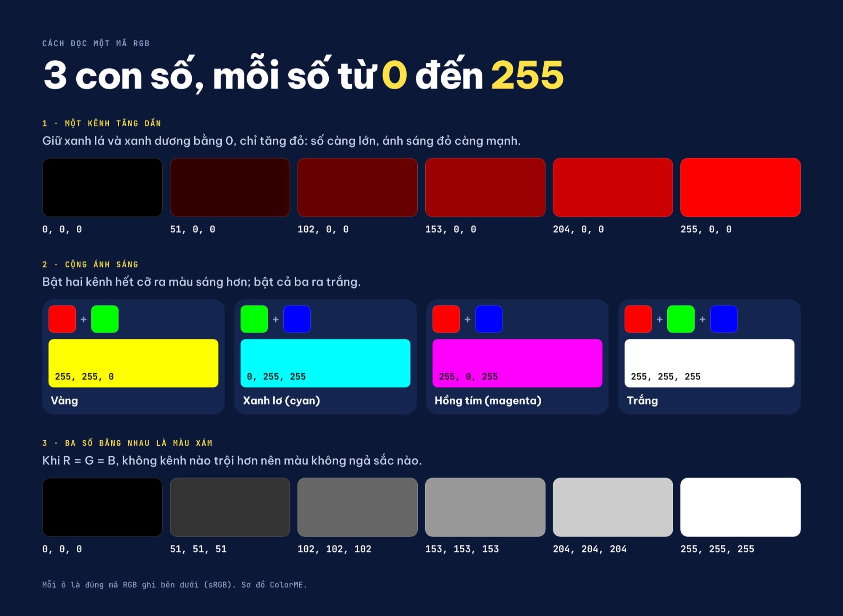Click the 'Vàng' card caption
The width and height of the screenshot is (843, 616).
[x=64, y=400]
